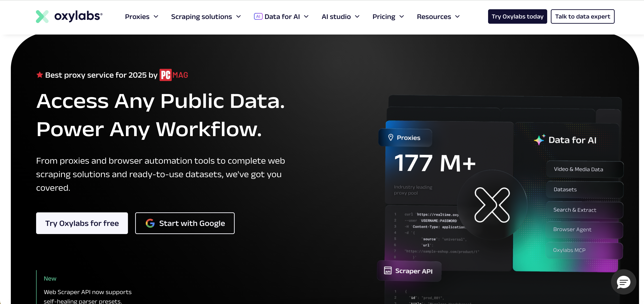Click Talk to data expert
The image size is (644, 304).
click(582, 16)
